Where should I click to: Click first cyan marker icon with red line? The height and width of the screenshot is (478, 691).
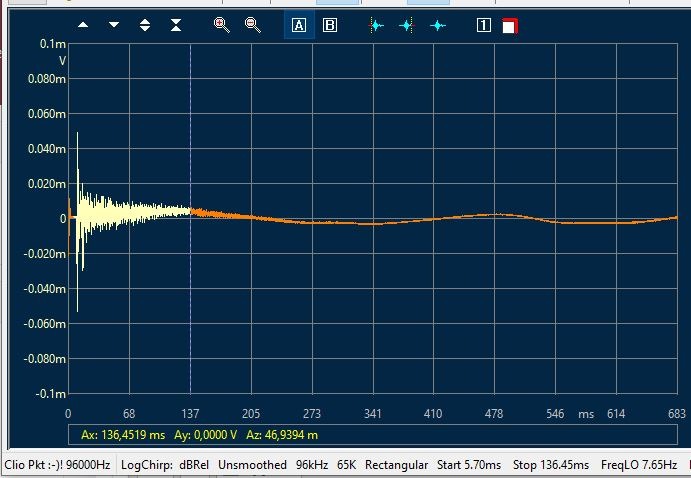tap(376, 26)
